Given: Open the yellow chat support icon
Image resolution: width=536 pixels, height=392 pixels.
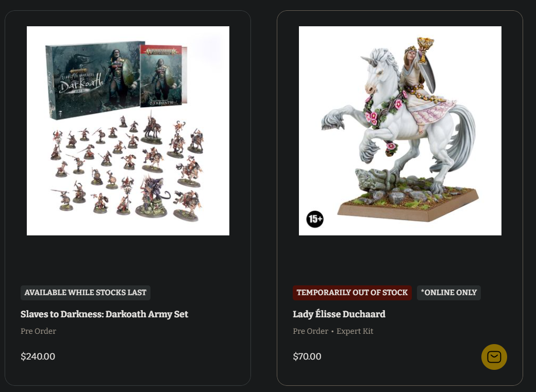Looking at the screenshot, I should [x=494, y=357].
